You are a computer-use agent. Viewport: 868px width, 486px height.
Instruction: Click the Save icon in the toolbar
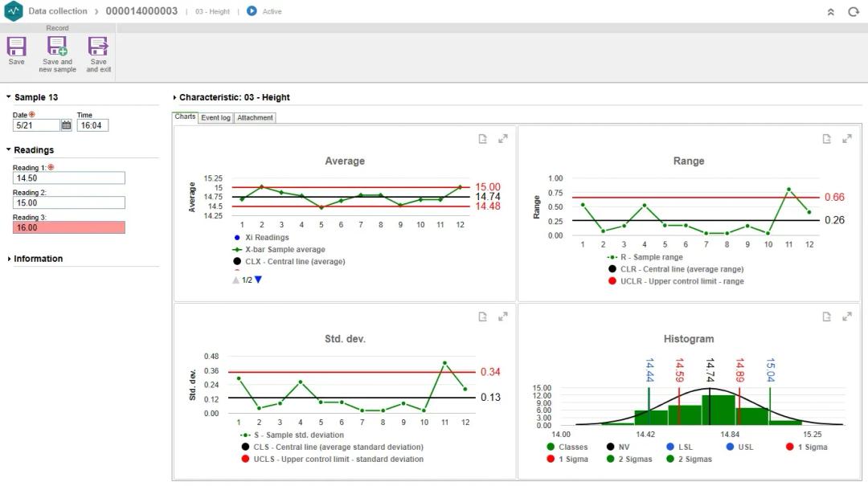[x=16, y=47]
